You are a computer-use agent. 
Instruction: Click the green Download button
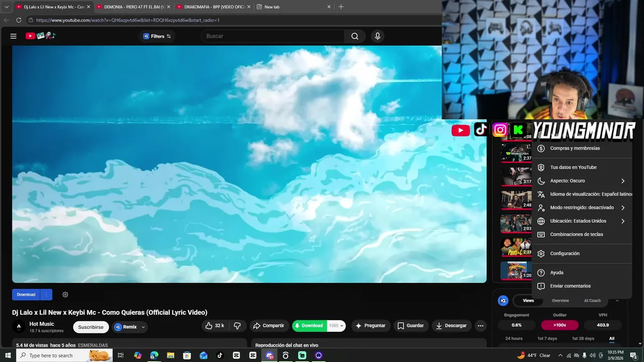click(x=309, y=326)
